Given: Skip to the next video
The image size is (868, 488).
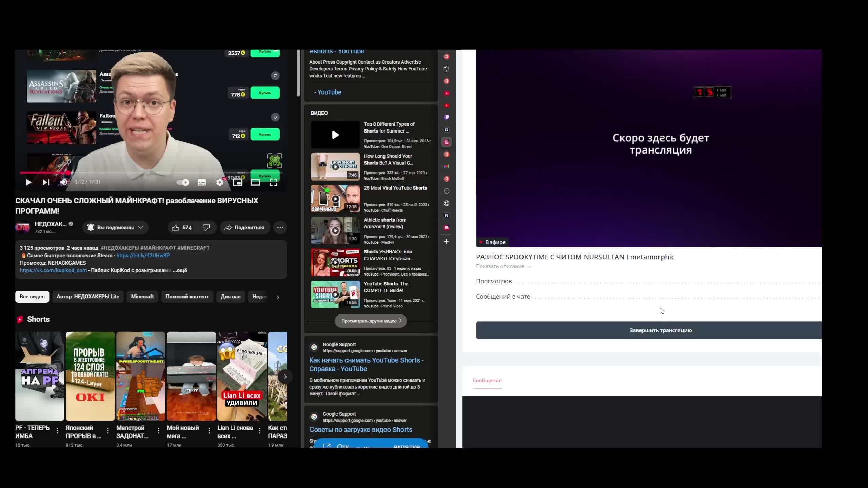Looking at the screenshot, I should tap(46, 182).
